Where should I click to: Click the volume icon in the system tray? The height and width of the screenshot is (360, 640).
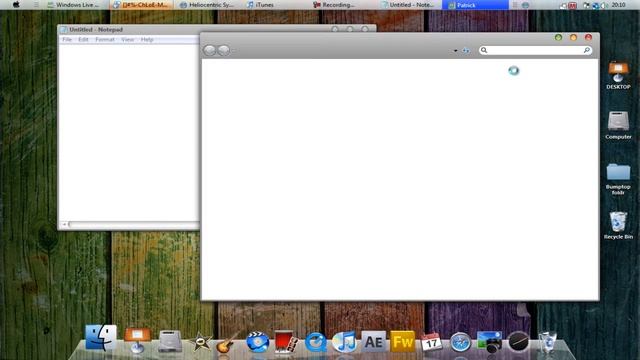coord(604,5)
